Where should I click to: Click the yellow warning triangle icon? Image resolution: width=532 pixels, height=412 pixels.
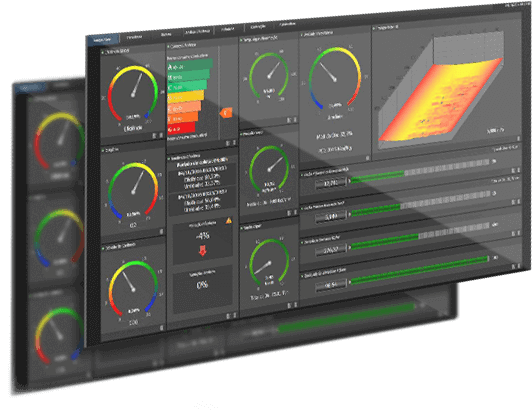(x=229, y=221)
